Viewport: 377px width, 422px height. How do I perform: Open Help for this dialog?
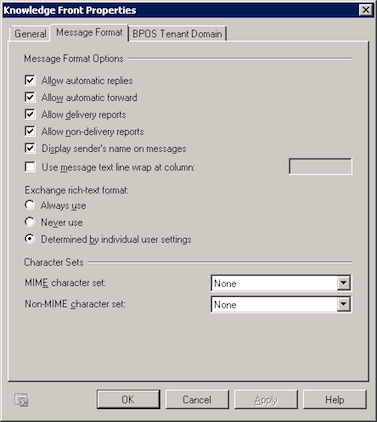(x=335, y=399)
